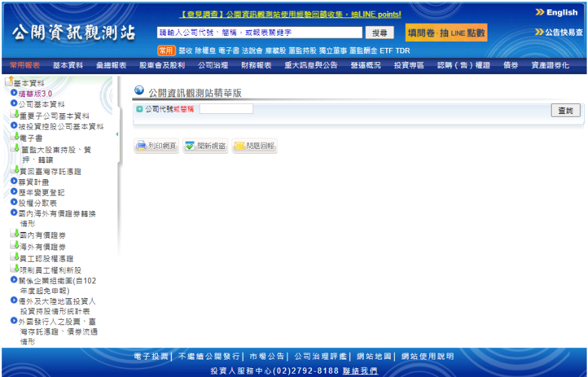Open the 財務報表 menu
Viewport: 588px width, 377px height.
point(256,65)
